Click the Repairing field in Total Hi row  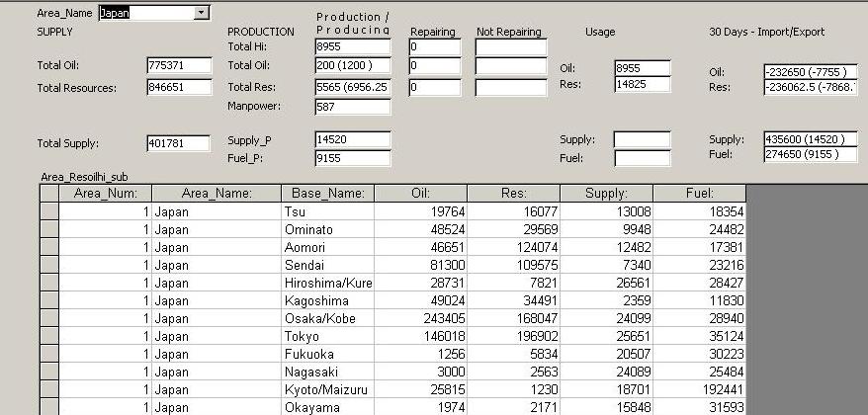[435, 47]
